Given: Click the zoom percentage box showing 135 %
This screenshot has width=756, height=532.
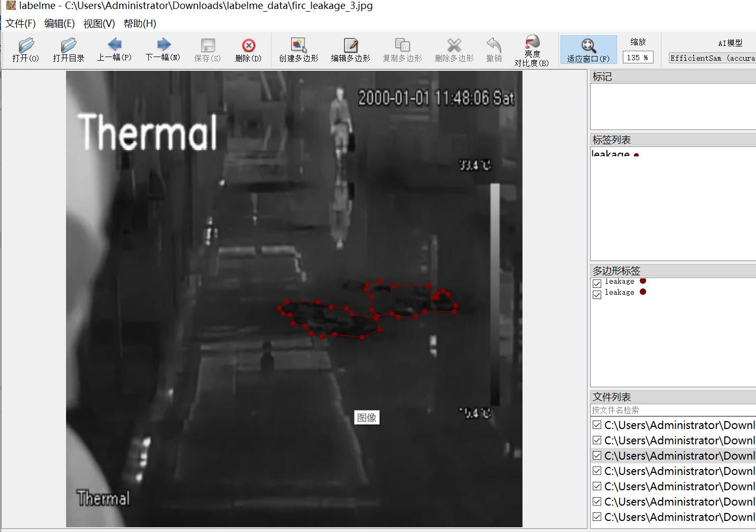Looking at the screenshot, I should coord(638,58).
